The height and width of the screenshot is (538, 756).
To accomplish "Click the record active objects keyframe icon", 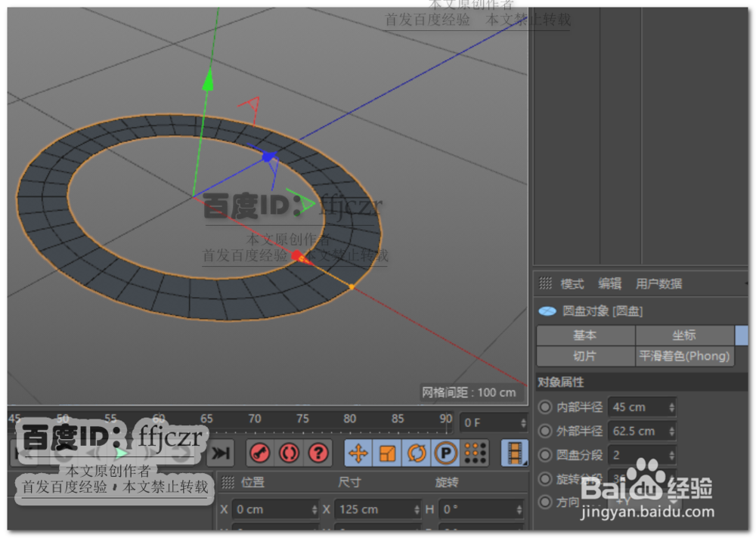I will (260, 453).
